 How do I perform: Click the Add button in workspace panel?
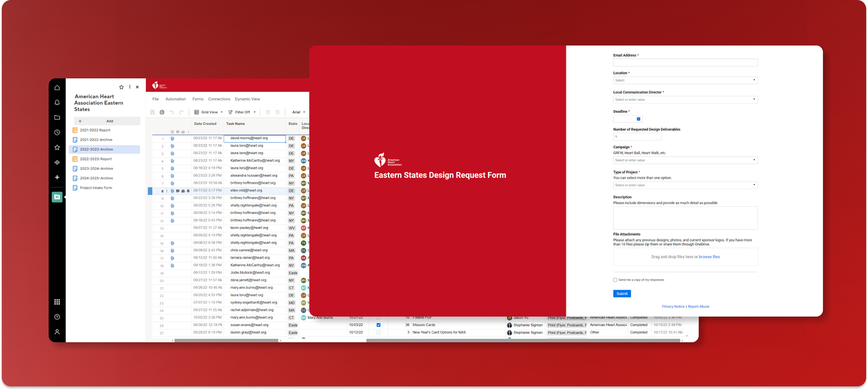click(107, 121)
